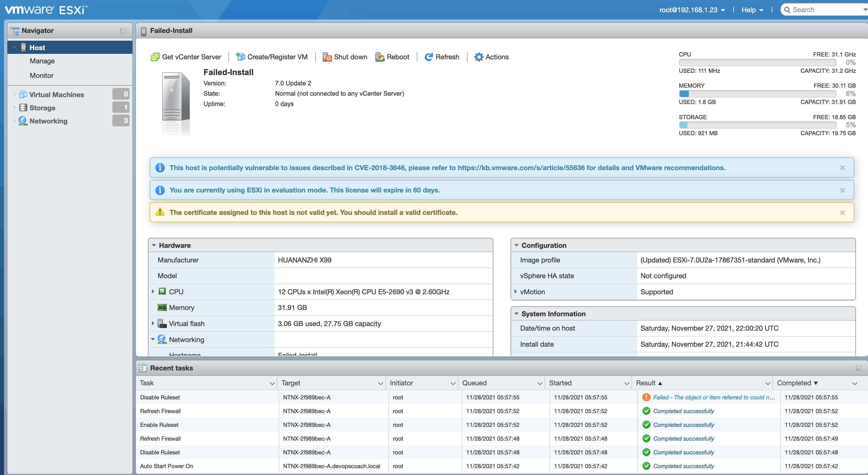Minimize the Navigator panel with its icon
Image resolution: width=868 pixels, height=475 pixels.
tap(123, 31)
